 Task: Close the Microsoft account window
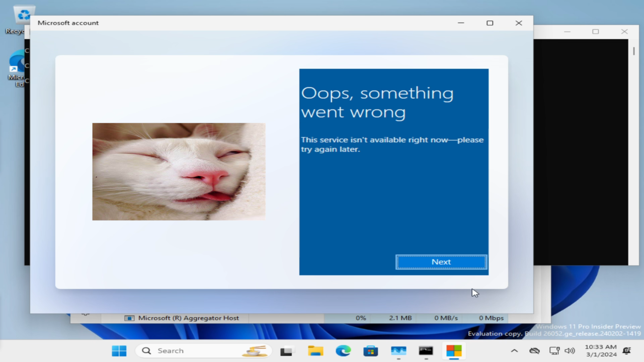pos(519,23)
